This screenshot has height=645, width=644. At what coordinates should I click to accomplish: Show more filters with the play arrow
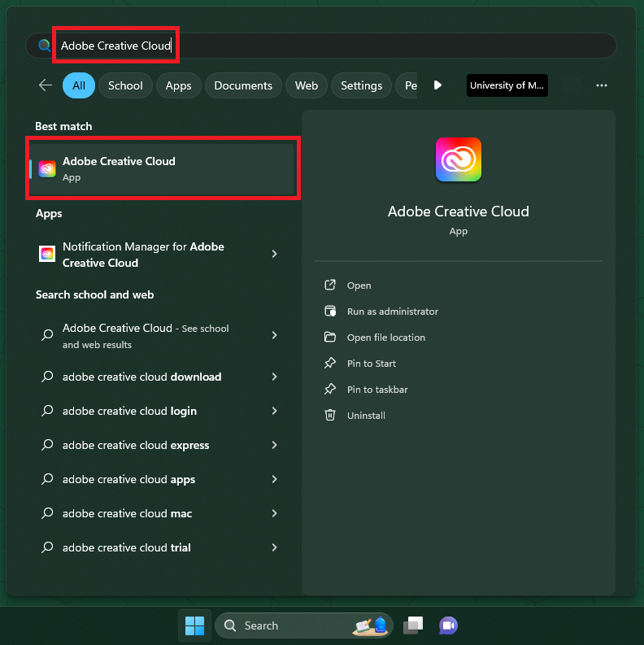coord(437,85)
